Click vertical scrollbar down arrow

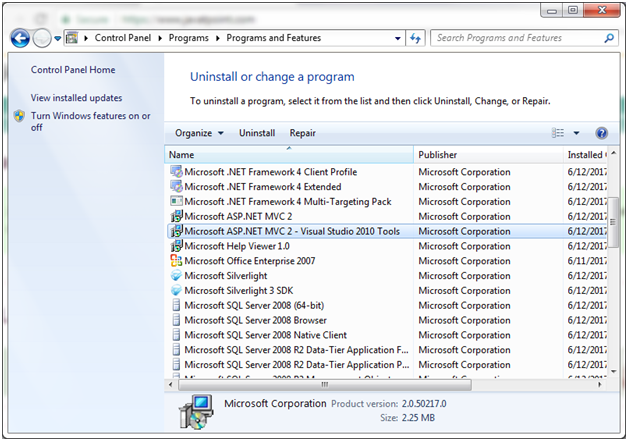[x=613, y=372]
